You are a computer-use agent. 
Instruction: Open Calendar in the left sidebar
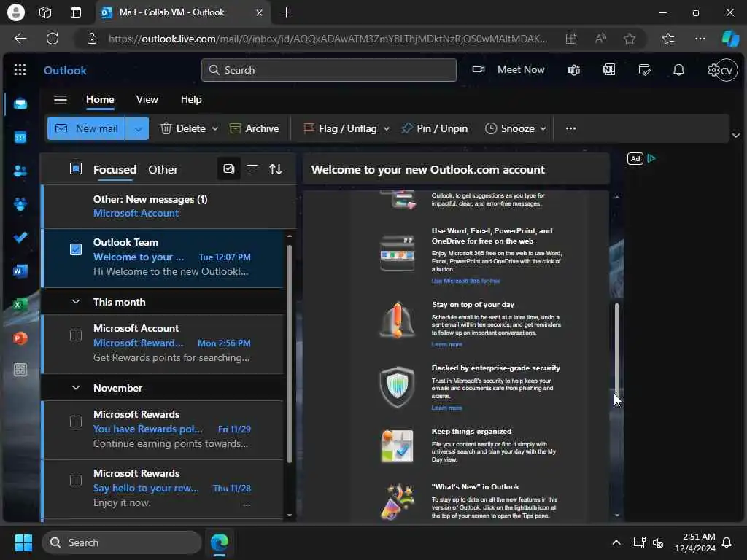click(x=20, y=137)
